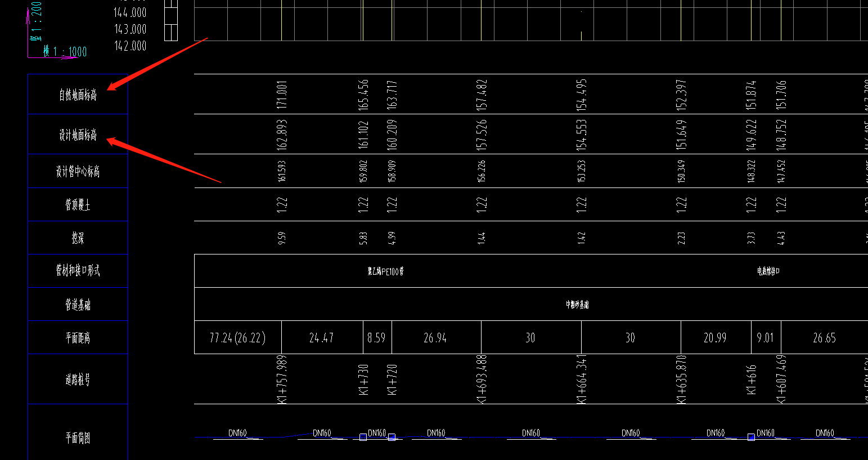Click pipe center elevation 156.226
Screen dimensions: 868x460
point(482,171)
